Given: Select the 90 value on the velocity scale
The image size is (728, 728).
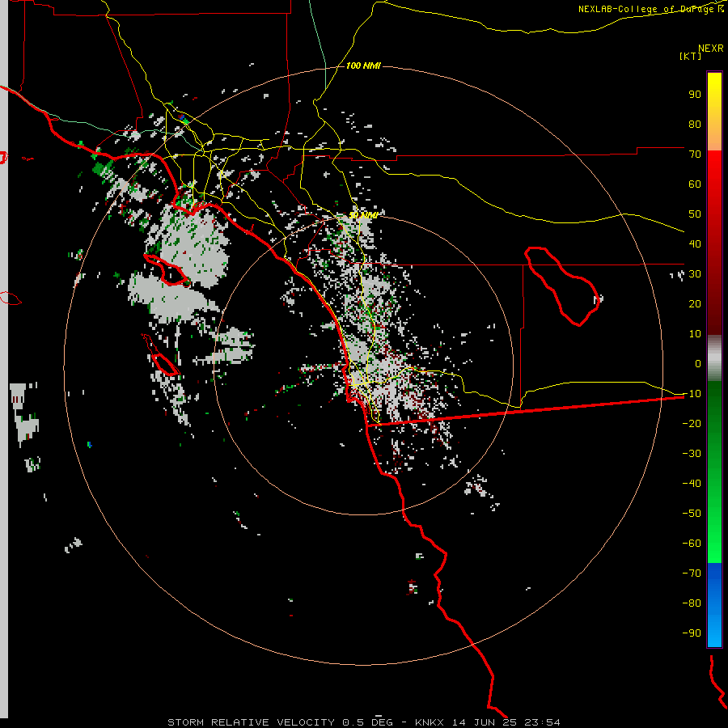Looking at the screenshot, I should pyautogui.click(x=695, y=95).
